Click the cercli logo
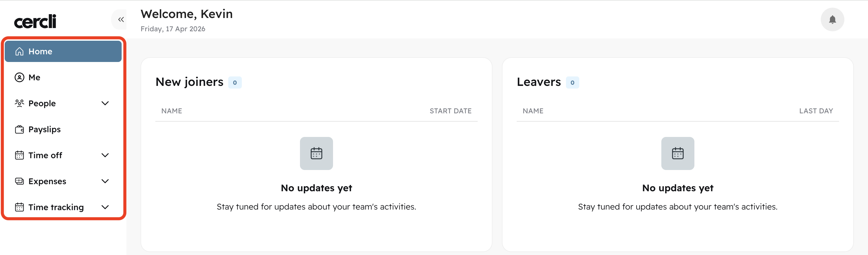The width and height of the screenshot is (868, 255). click(x=35, y=21)
